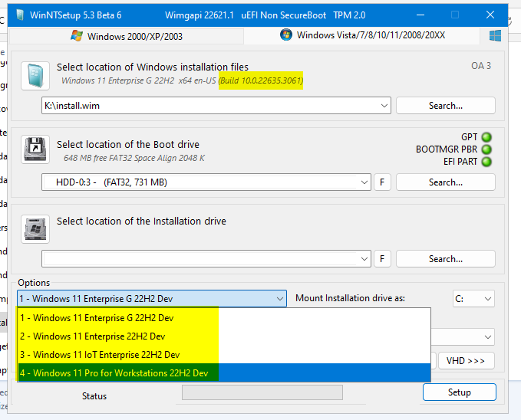Select 4 - Windows 11 Pro for Workstations
The height and width of the screenshot is (420, 521).
tap(224, 372)
